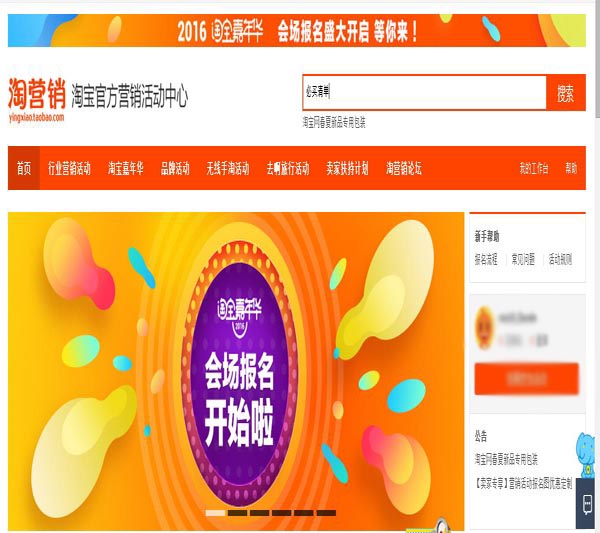Select the last carousel indicator
600x533 pixels.
[326, 513]
